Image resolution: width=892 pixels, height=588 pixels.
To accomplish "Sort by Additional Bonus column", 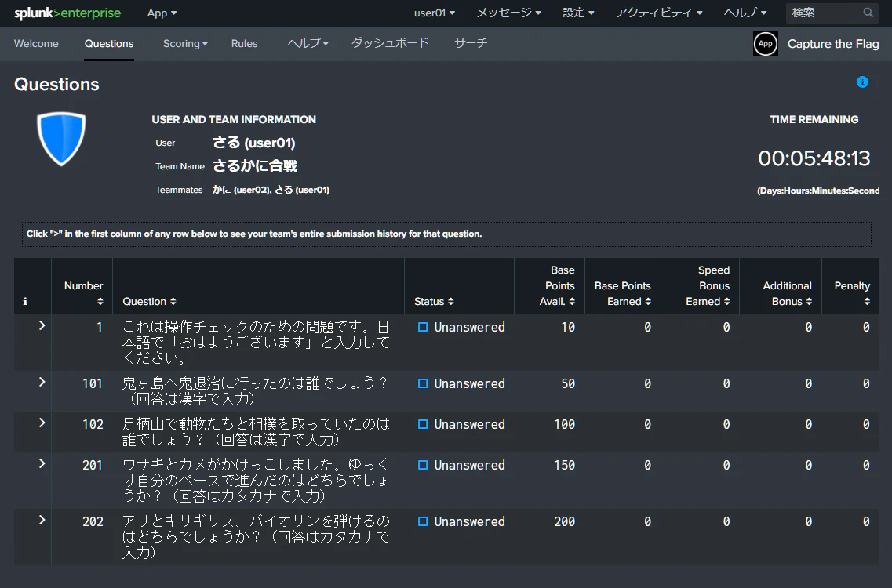I will pos(788,293).
